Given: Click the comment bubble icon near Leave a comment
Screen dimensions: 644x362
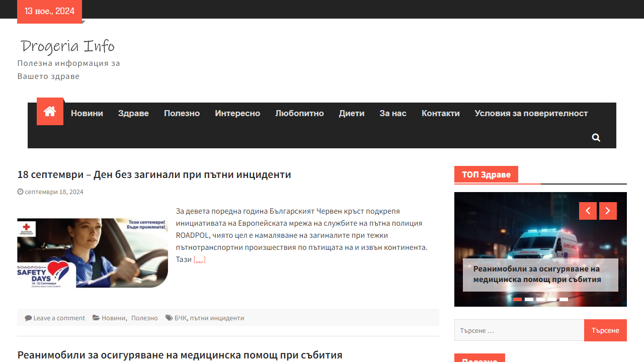Looking at the screenshot, I should (28, 317).
